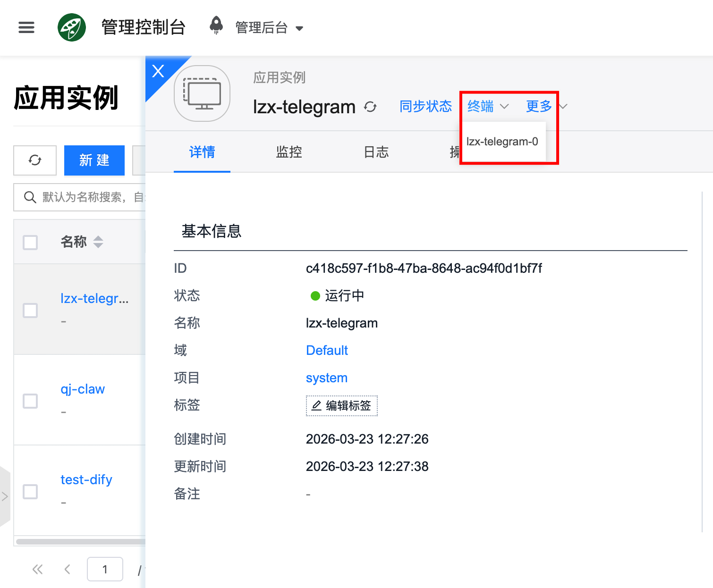Open the 终端 dropdown menu
Image resolution: width=713 pixels, height=588 pixels.
coord(487,107)
